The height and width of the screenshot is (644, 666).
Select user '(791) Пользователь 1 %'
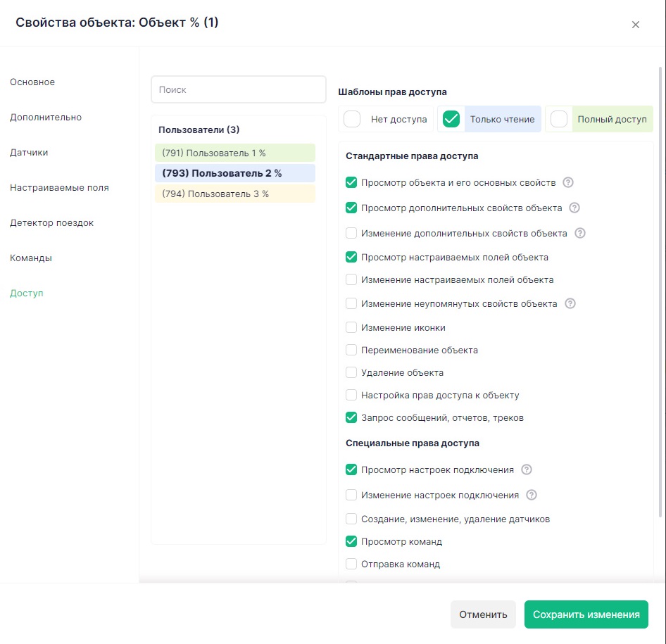click(235, 153)
